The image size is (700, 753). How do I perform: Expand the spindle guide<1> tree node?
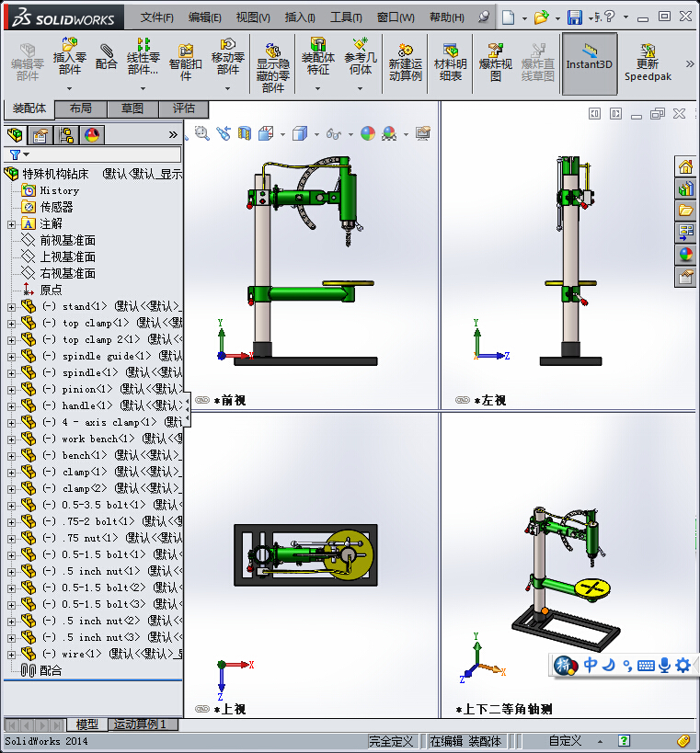point(11,357)
